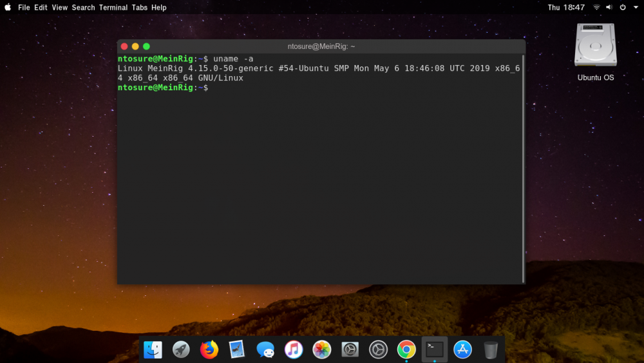Click the Terminal icon in the dock
This screenshot has height=363, width=644.
[x=435, y=349]
